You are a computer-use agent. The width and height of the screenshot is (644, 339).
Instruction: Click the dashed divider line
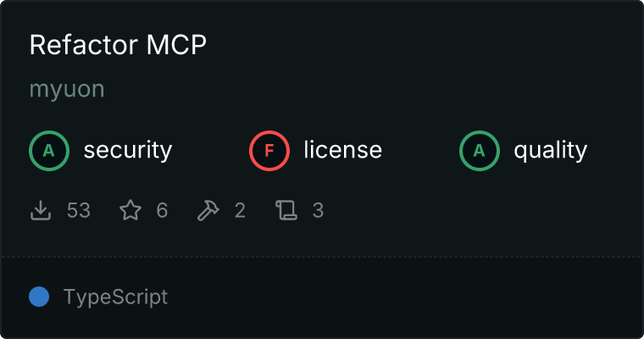pos(322,257)
